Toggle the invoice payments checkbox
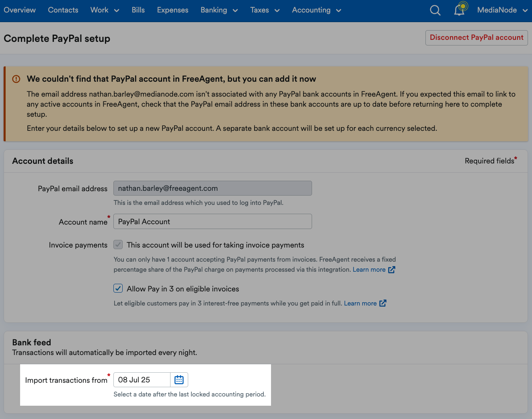The image size is (532, 419). (118, 244)
